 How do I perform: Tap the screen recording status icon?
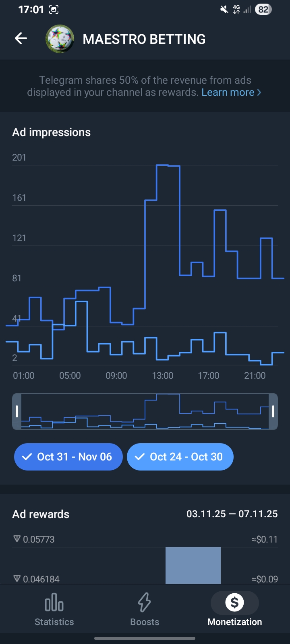tap(54, 10)
